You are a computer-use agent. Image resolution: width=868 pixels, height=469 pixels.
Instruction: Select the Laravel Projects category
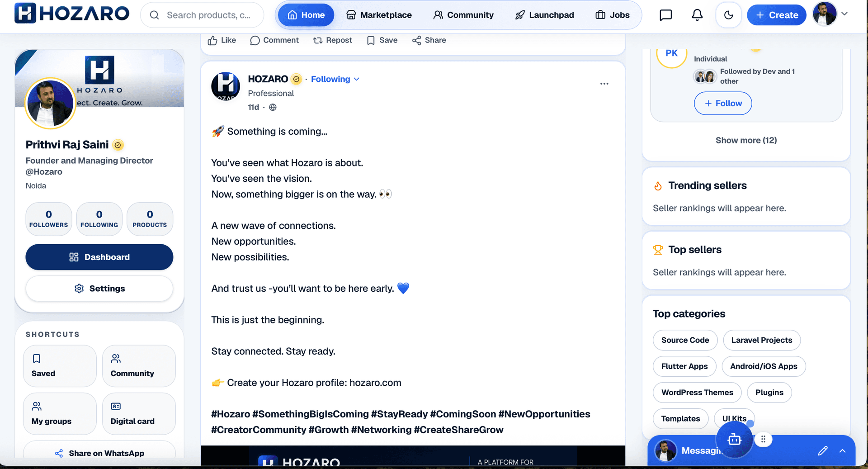pyautogui.click(x=762, y=340)
